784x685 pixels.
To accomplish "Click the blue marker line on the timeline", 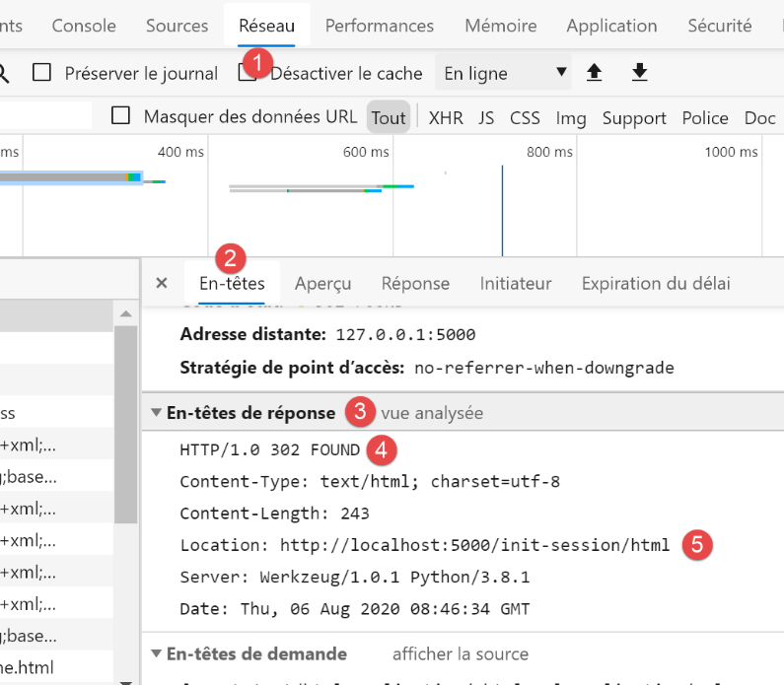I will [502, 207].
